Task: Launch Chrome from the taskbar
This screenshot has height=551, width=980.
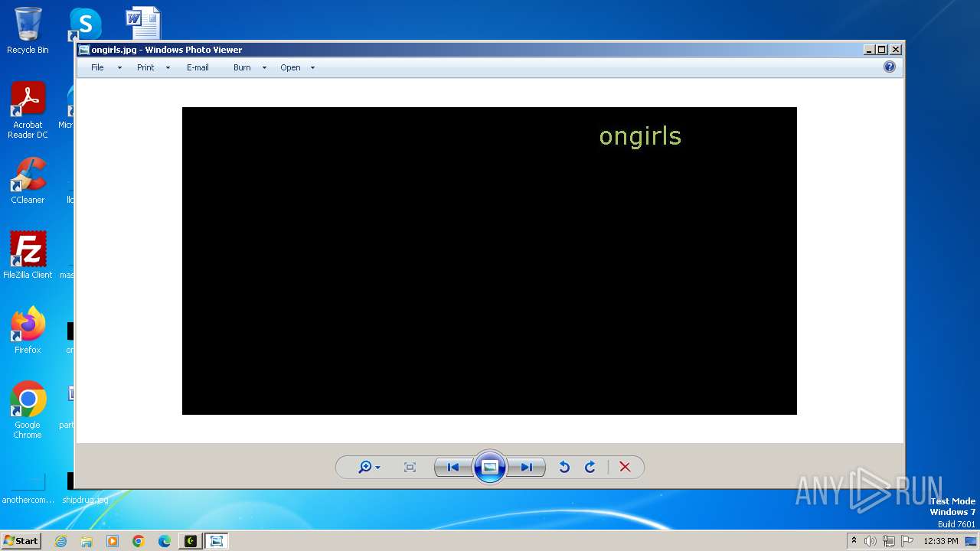Action: (139, 541)
